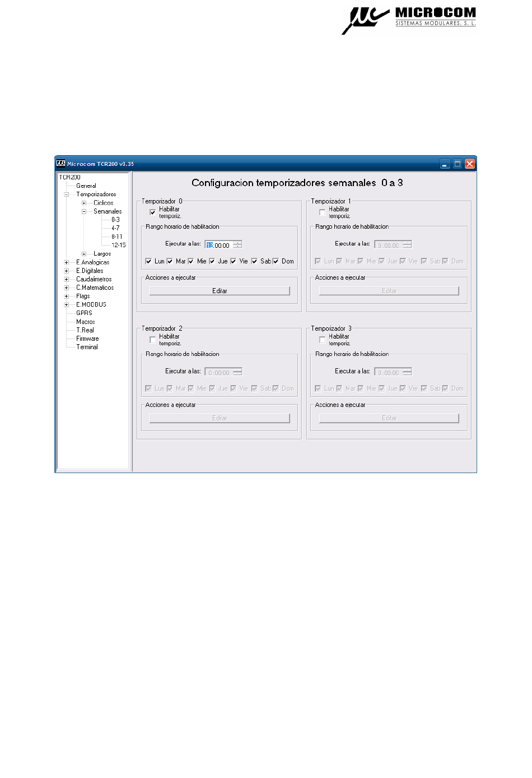The height and width of the screenshot is (778, 532).
Task: Minimize the Microcom TCR200 window
Action: click(445, 164)
